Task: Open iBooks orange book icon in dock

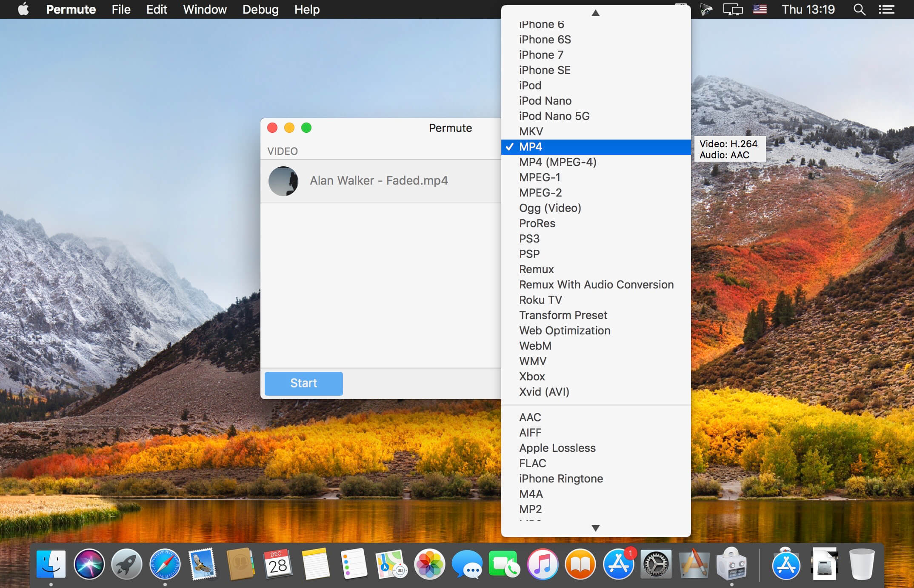Action: pos(580,565)
